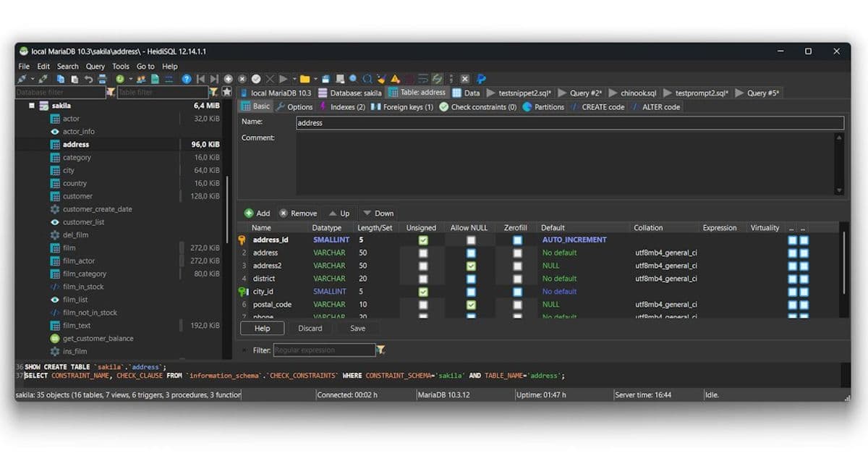
Task: Click the Add column button
Action: (257, 214)
